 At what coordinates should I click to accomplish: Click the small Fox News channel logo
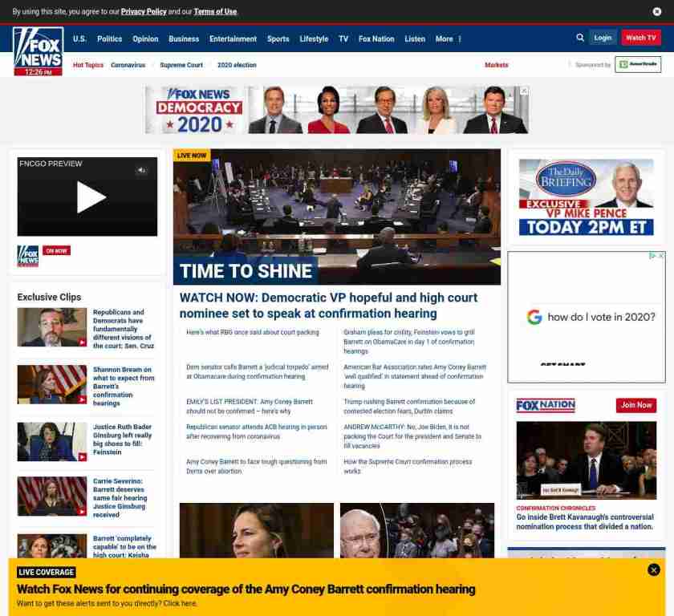point(28,256)
